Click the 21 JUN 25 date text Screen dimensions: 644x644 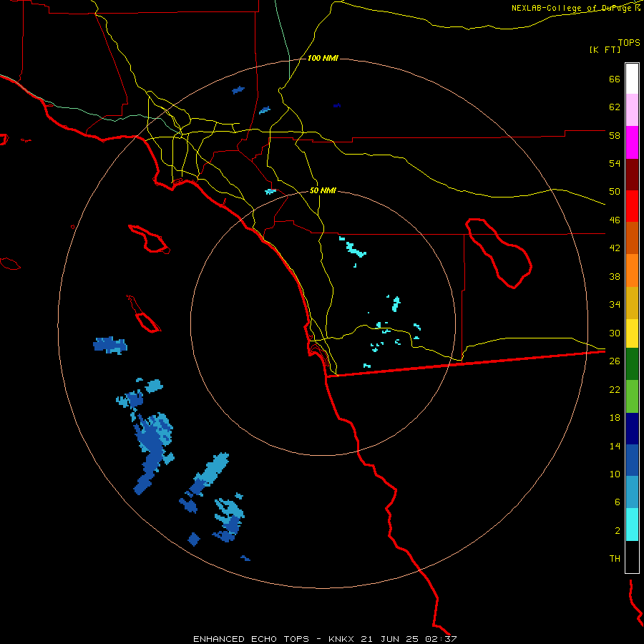(389, 639)
